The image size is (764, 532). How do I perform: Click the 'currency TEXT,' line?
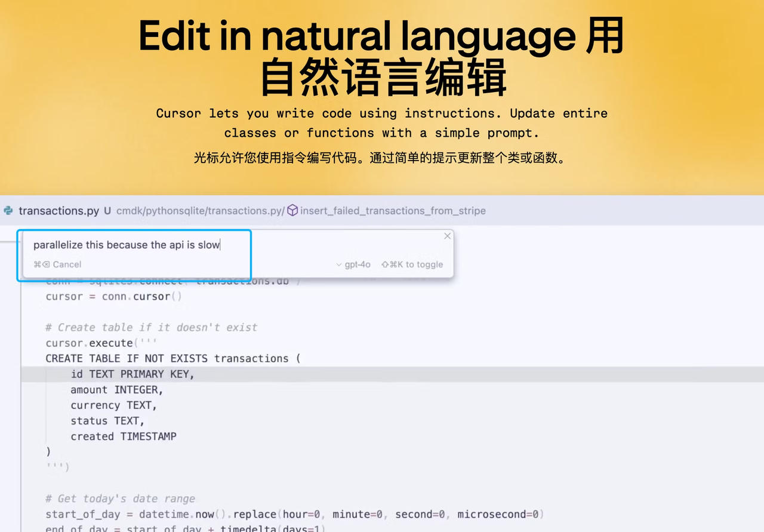113,405
